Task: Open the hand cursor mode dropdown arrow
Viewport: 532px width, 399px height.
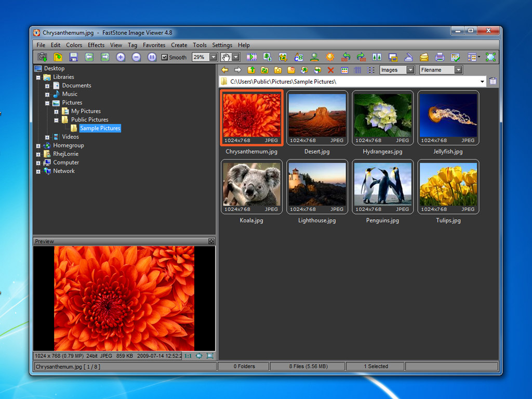Action: 236,57
